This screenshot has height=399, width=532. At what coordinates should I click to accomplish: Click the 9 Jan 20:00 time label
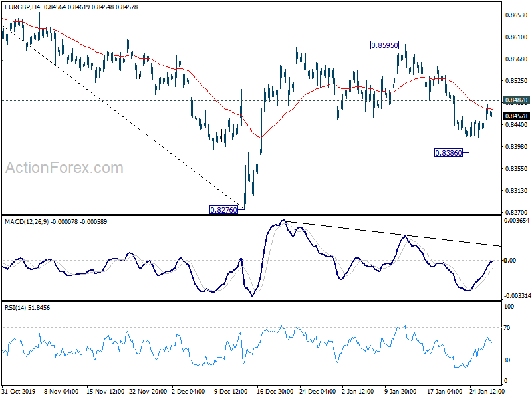click(x=400, y=392)
